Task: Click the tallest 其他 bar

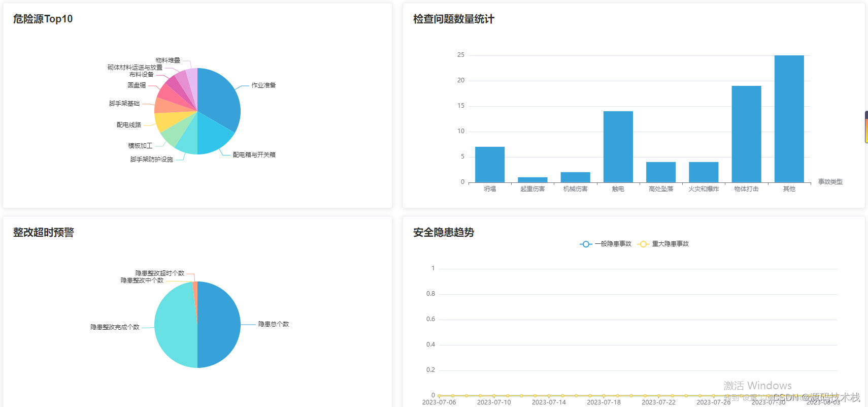Action: click(789, 119)
